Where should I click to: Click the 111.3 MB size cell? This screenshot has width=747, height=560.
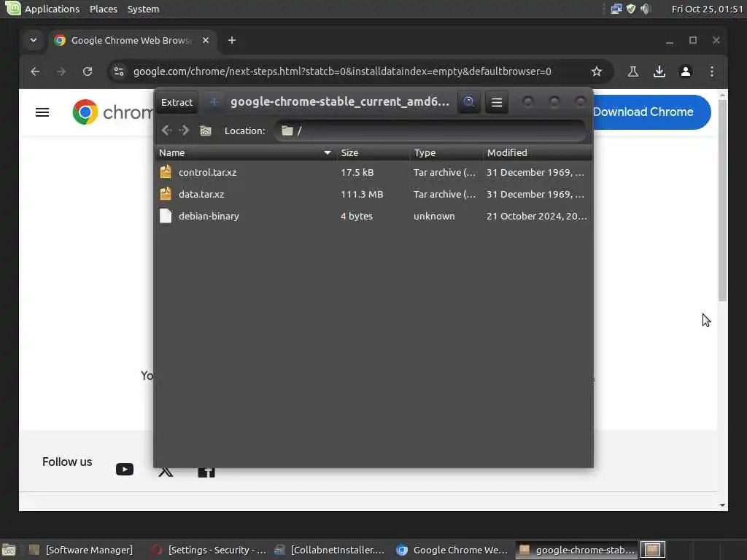(362, 194)
